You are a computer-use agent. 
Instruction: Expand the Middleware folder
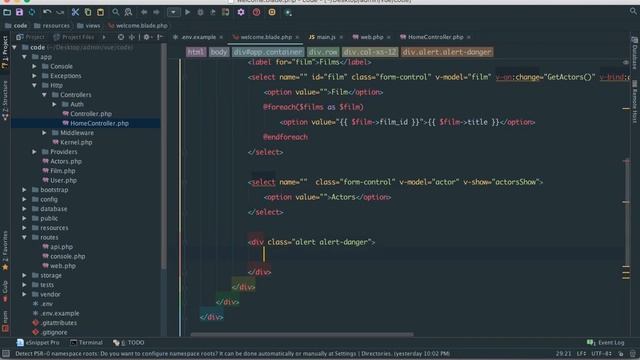(44, 133)
